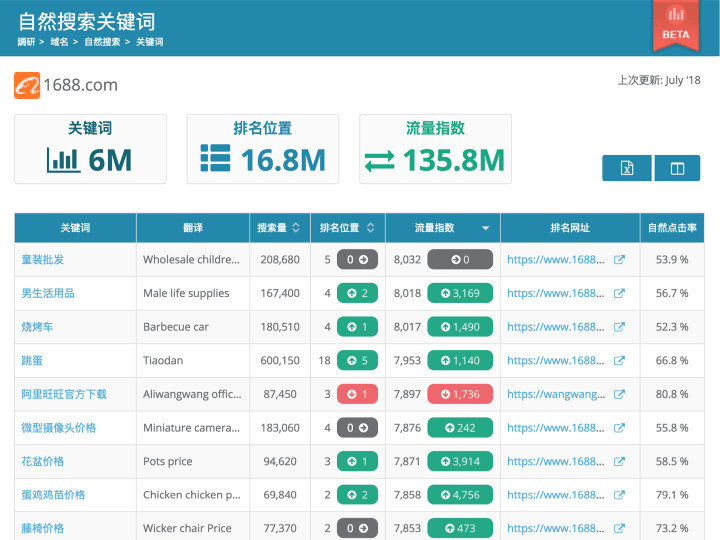Click traffic change badge 3,169
Screen dimensions: 720x540
pos(460,293)
